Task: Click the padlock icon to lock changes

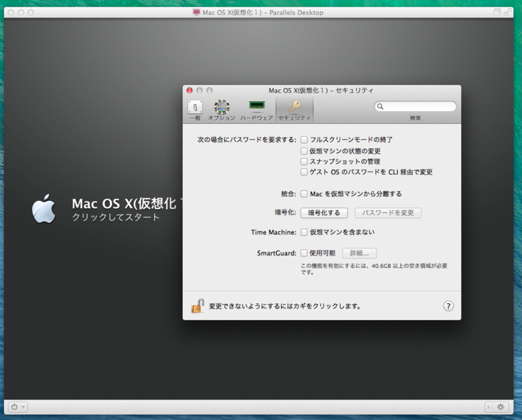Action: (198, 306)
